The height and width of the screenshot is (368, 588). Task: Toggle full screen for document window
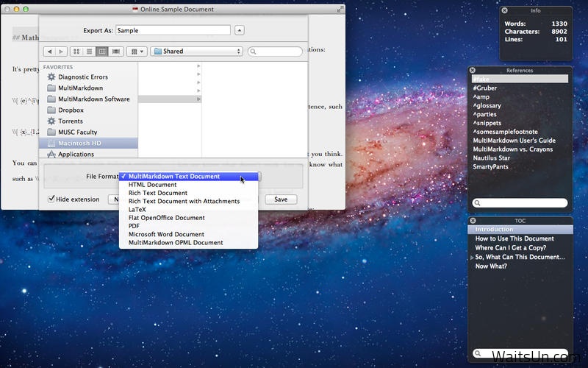tap(340, 9)
